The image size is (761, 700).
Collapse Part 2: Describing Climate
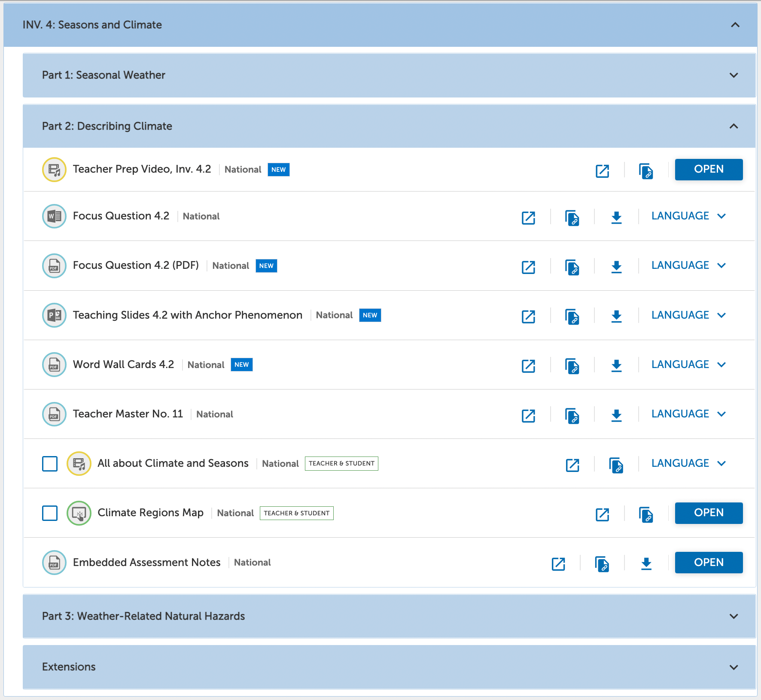(734, 126)
